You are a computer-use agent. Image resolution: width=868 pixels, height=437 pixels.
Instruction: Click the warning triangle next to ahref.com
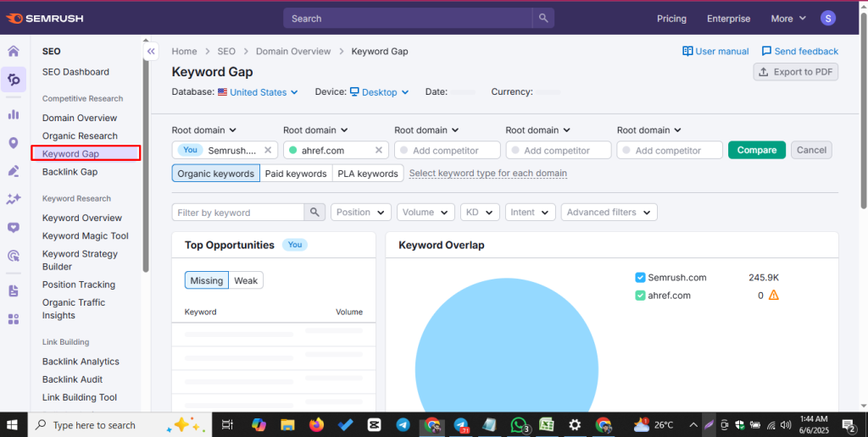point(774,296)
